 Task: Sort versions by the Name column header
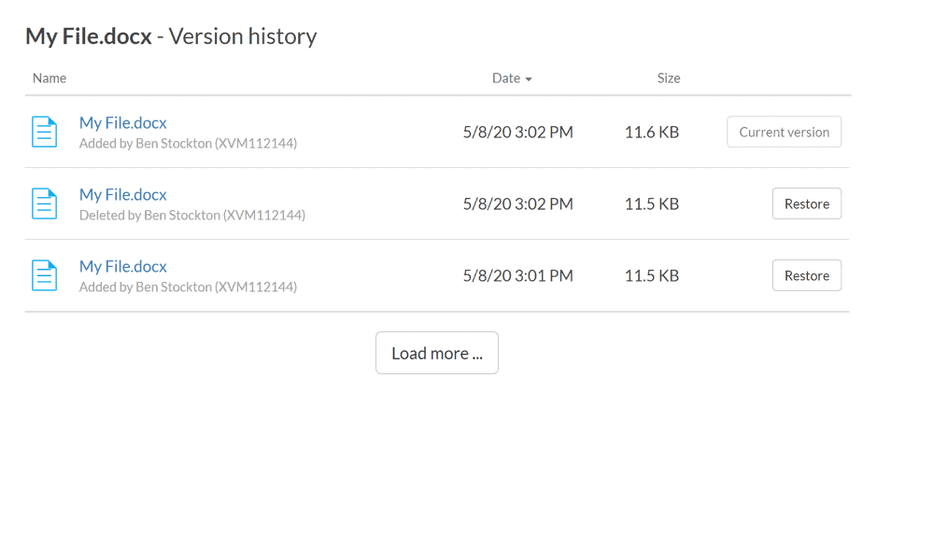[x=50, y=78]
